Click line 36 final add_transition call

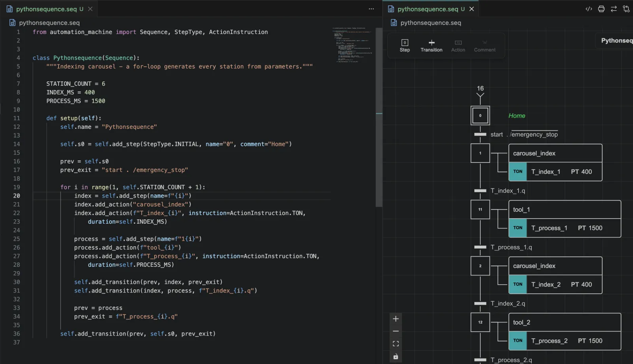[138, 334]
